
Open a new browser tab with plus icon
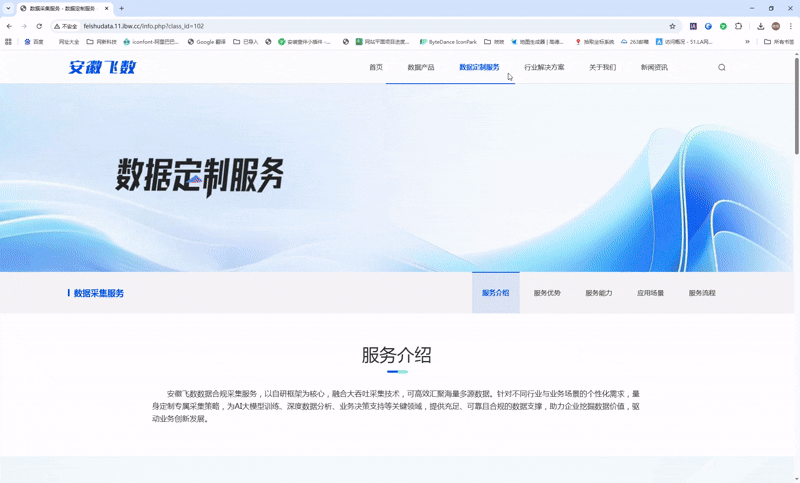[x=122, y=8]
